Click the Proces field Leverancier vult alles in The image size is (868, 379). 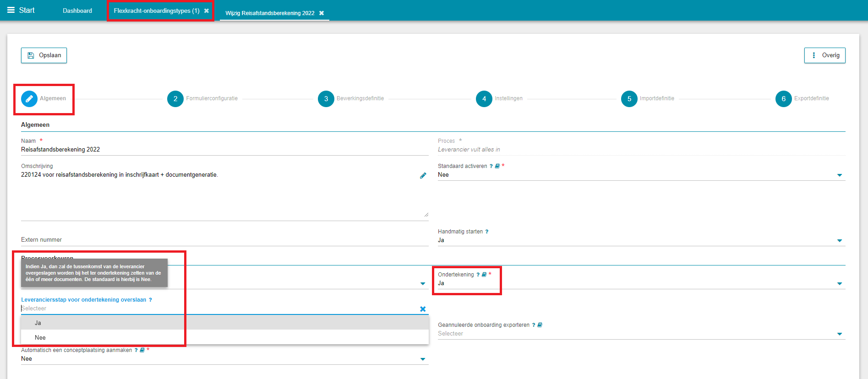click(641, 150)
